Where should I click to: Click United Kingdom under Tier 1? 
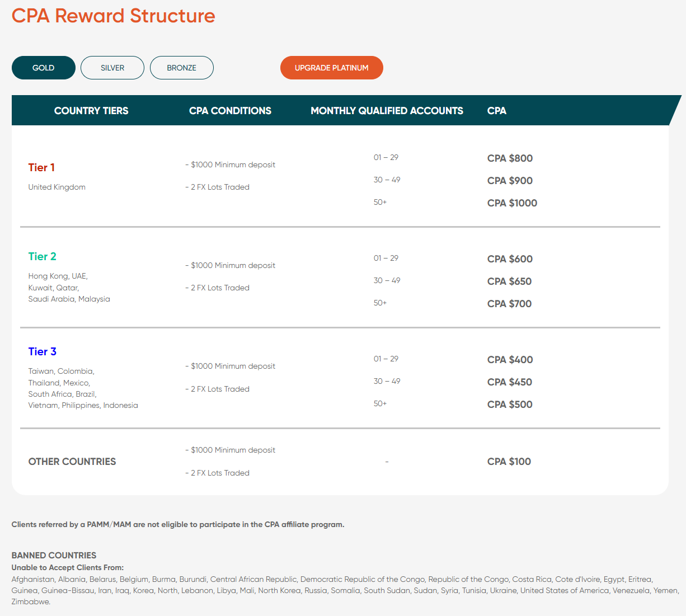tap(57, 187)
